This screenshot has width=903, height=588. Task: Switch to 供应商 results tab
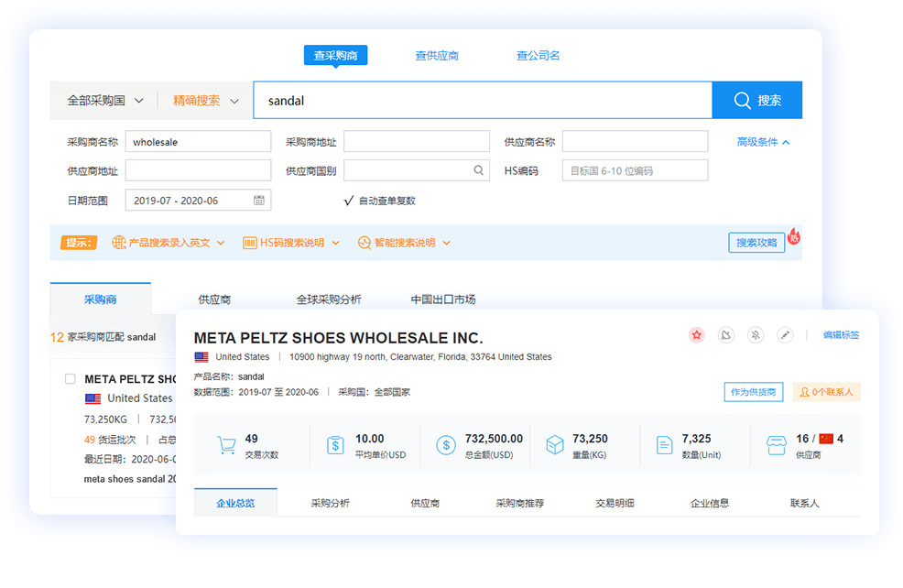click(214, 299)
